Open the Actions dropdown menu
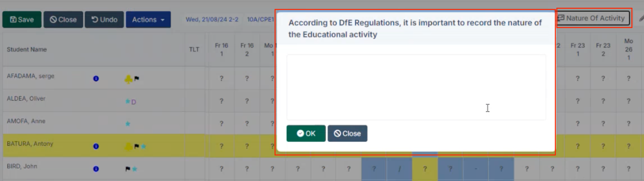Screen dimensions: 644x181 coord(148,20)
